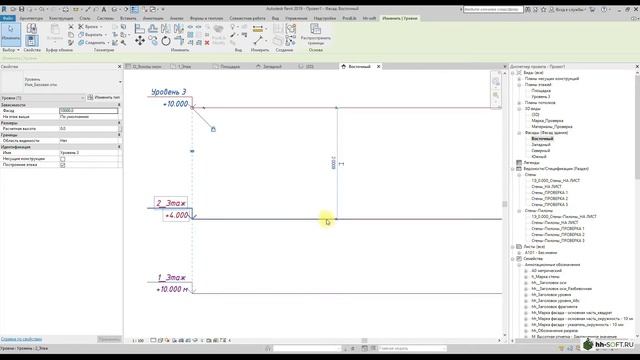Click the highlighted thin lines icon in quick access toolbar
Screen dimensions: 640x360
[134, 9]
